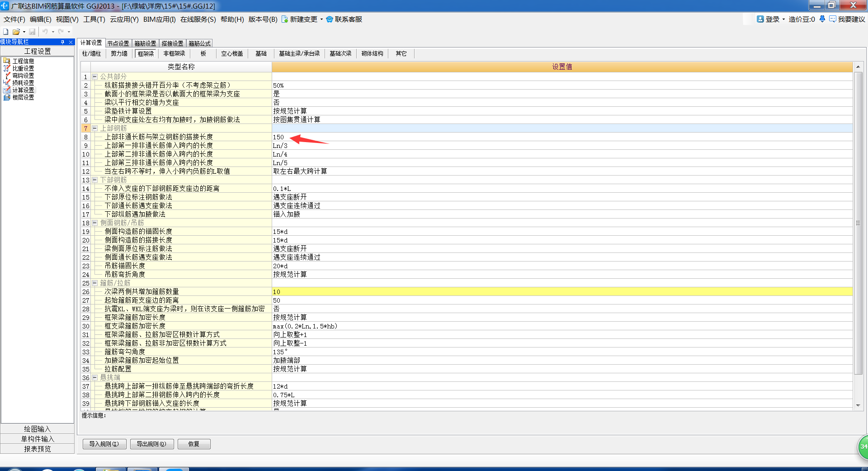Screen dimensions: 868x471
Task: Collapse the 侧面钢筋/吊筋 group
Action: click(95, 223)
